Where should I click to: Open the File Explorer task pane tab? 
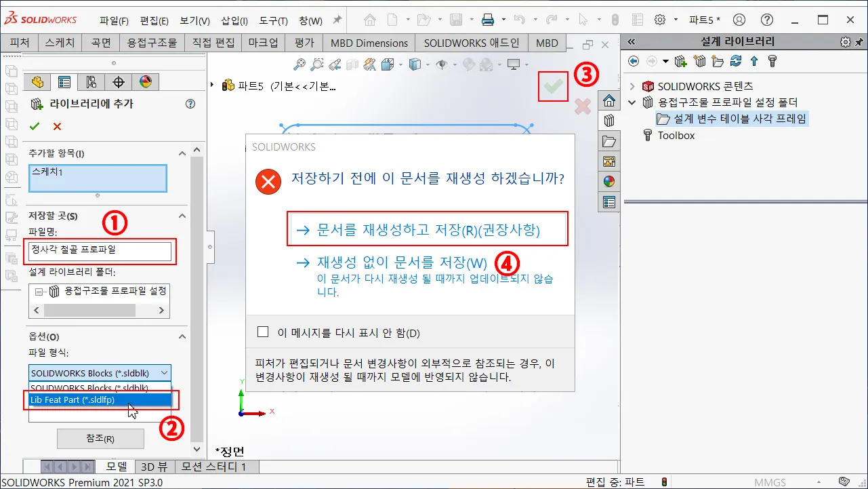[x=609, y=141]
